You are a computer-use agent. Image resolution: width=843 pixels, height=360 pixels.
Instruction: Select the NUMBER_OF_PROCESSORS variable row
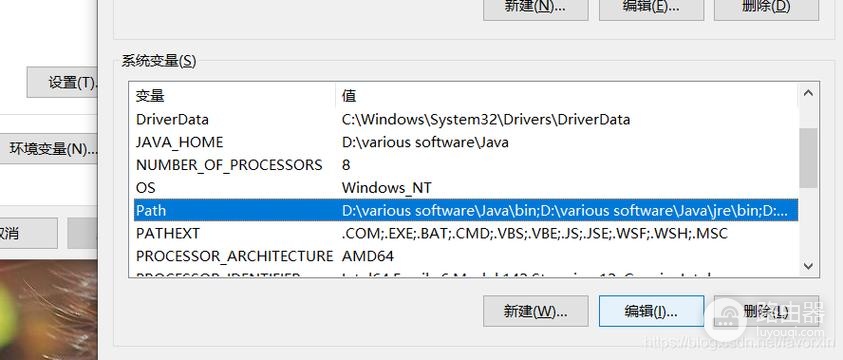pos(466,165)
